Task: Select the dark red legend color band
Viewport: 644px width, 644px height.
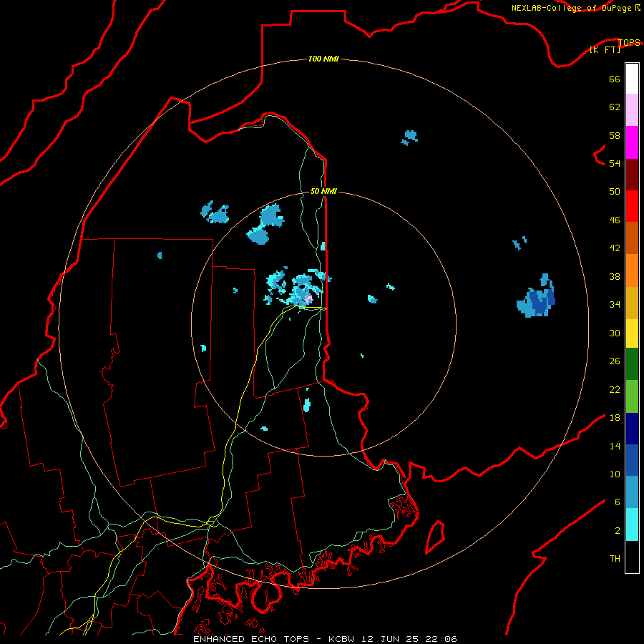Action: pyautogui.click(x=632, y=175)
